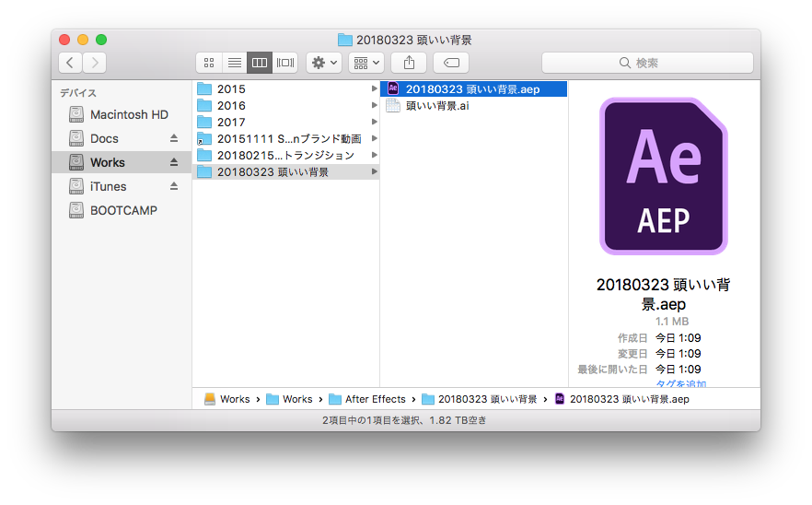The height and width of the screenshot is (505, 812).
Task: Open the arrange items dropdown
Action: pyautogui.click(x=366, y=63)
